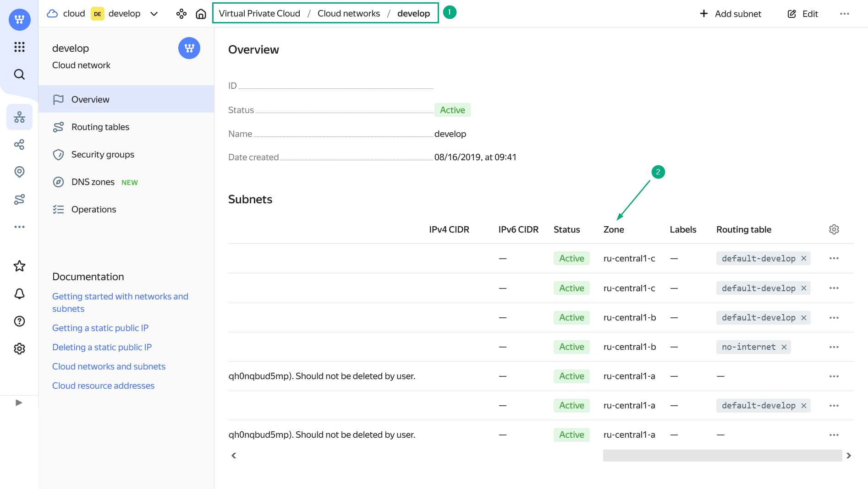Remove no-internet routing table tag
This screenshot has height=489, width=868.
[784, 347]
